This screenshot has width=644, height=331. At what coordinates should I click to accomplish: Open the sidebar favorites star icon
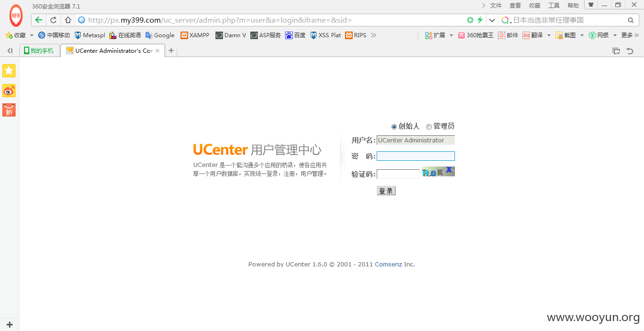(x=9, y=71)
